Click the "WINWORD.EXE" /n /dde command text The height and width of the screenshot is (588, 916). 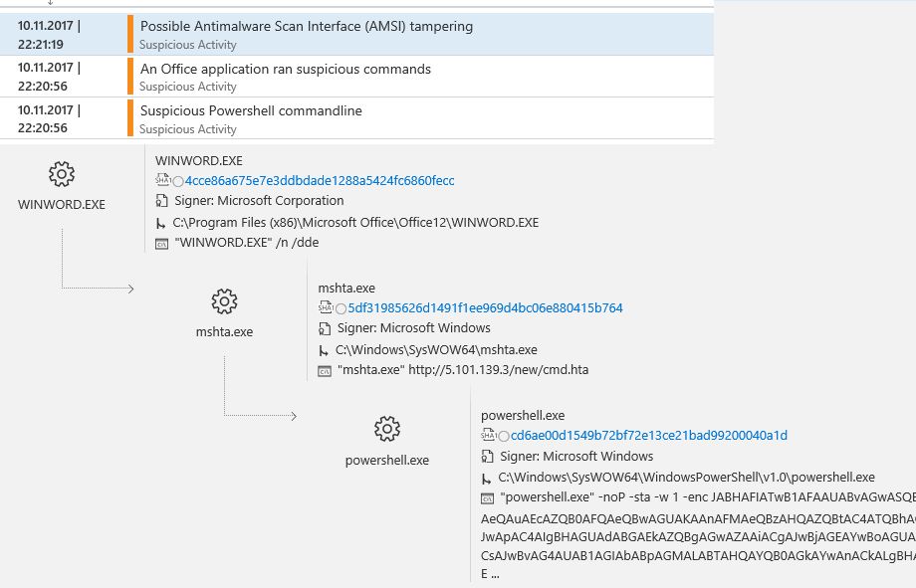(247, 243)
